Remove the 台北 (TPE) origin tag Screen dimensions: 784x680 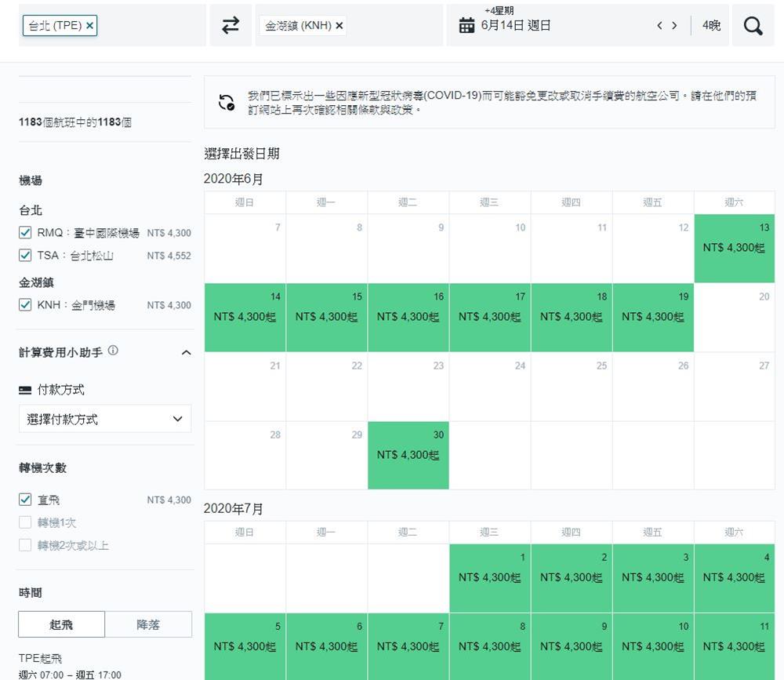pyautogui.click(x=89, y=26)
